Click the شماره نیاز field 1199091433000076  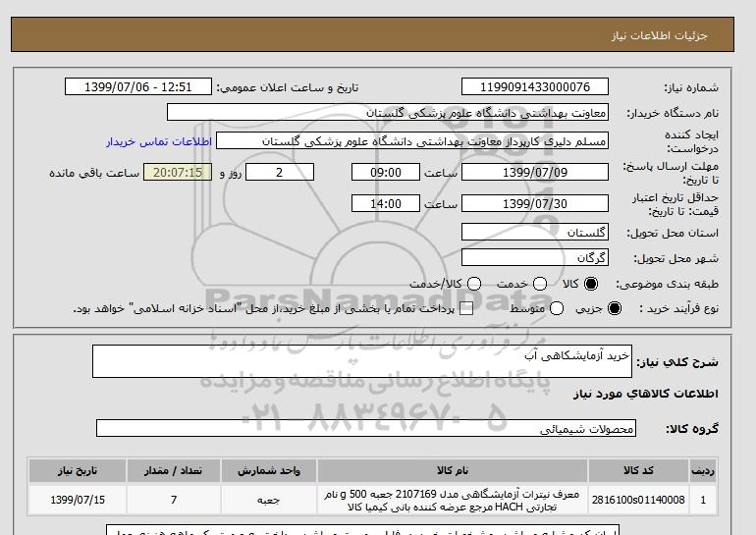click(x=535, y=86)
